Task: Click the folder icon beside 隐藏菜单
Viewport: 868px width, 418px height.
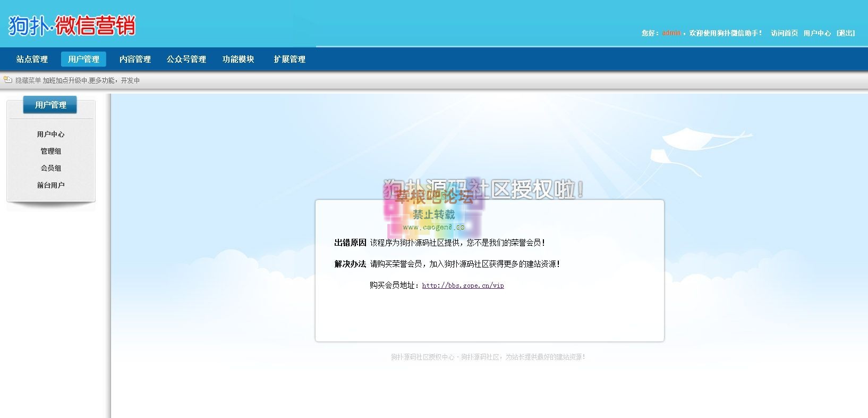Action: pos(7,80)
